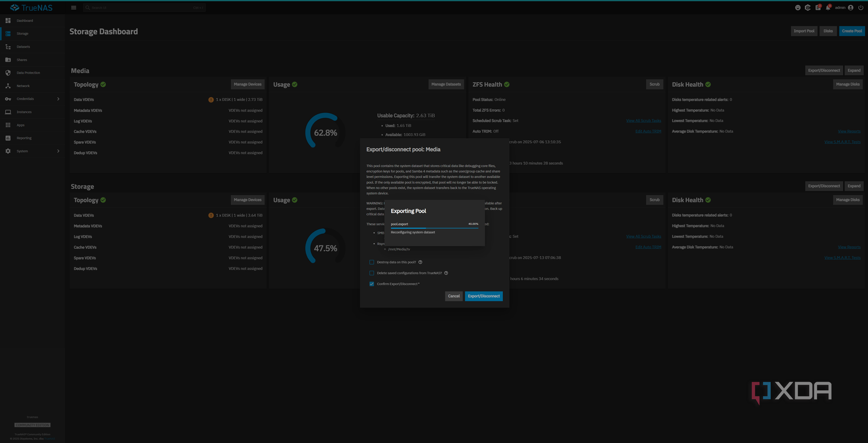Click the Create Pool button
This screenshot has height=443, width=868.
[x=852, y=31]
